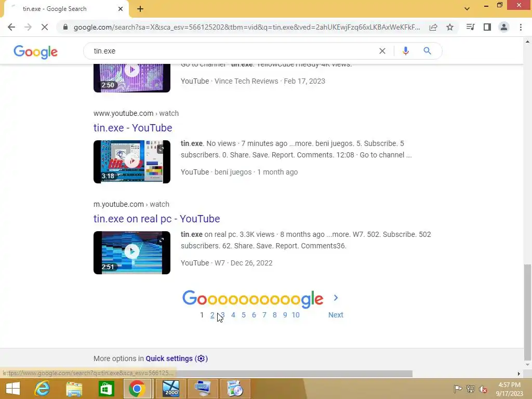Open File Explorer from the taskbar

click(x=74, y=389)
